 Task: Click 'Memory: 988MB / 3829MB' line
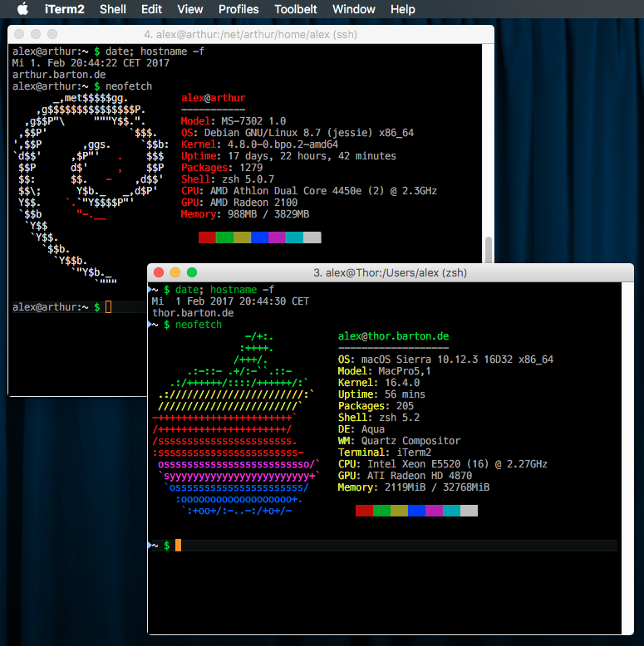245,214
